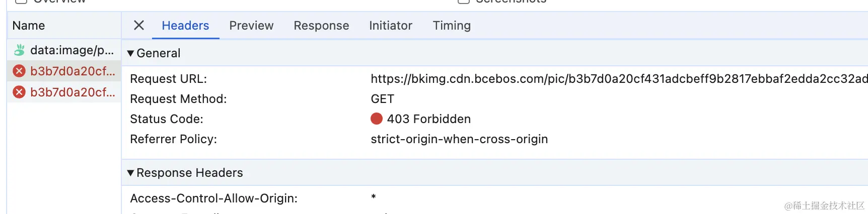The image size is (868, 214).
Task: Collapse the General section
Action: point(131,53)
